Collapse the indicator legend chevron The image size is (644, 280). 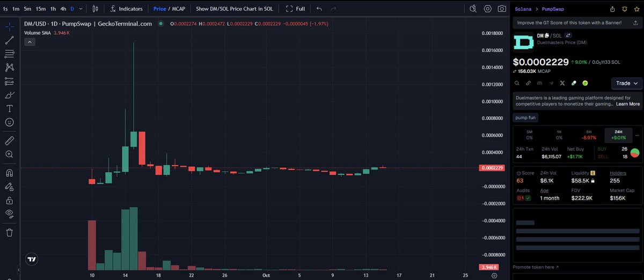tap(30, 41)
